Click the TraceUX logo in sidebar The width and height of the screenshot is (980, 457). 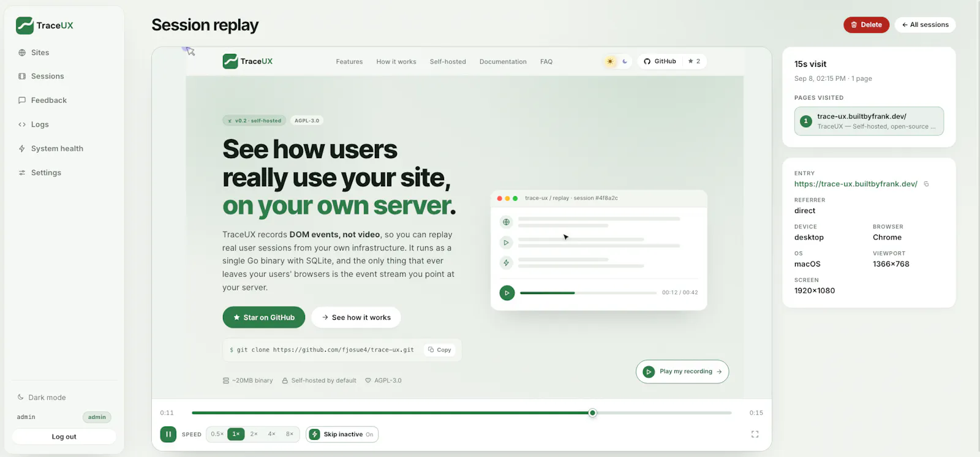click(45, 25)
